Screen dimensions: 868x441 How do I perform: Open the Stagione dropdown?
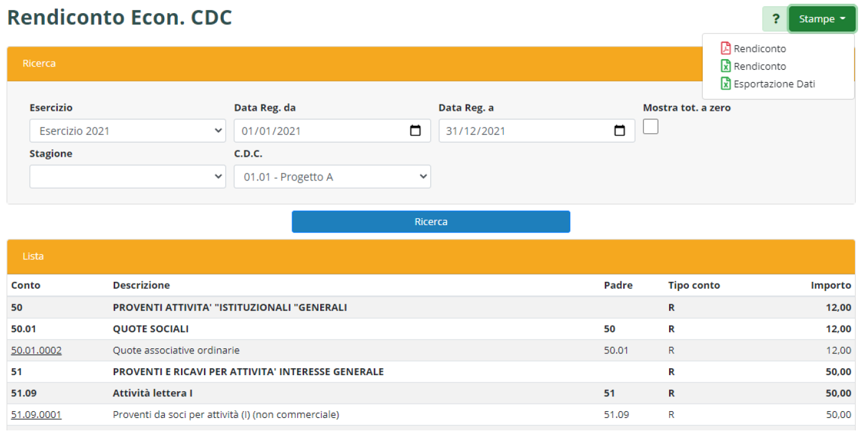(x=127, y=177)
